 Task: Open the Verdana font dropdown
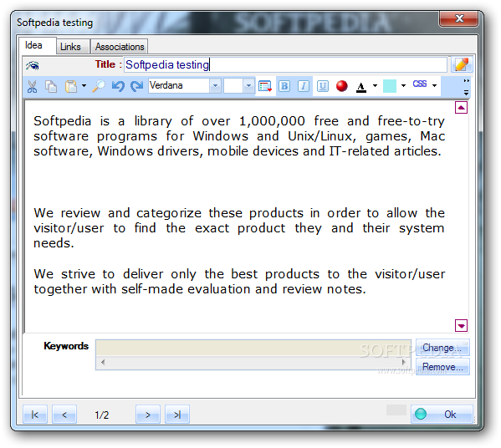(215, 85)
